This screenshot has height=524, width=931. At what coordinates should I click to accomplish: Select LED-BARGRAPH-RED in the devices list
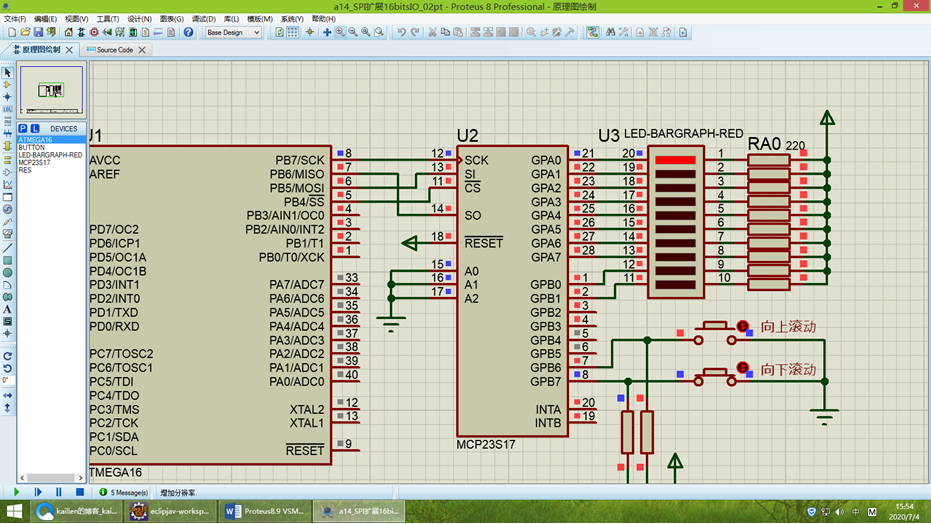(52, 155)
